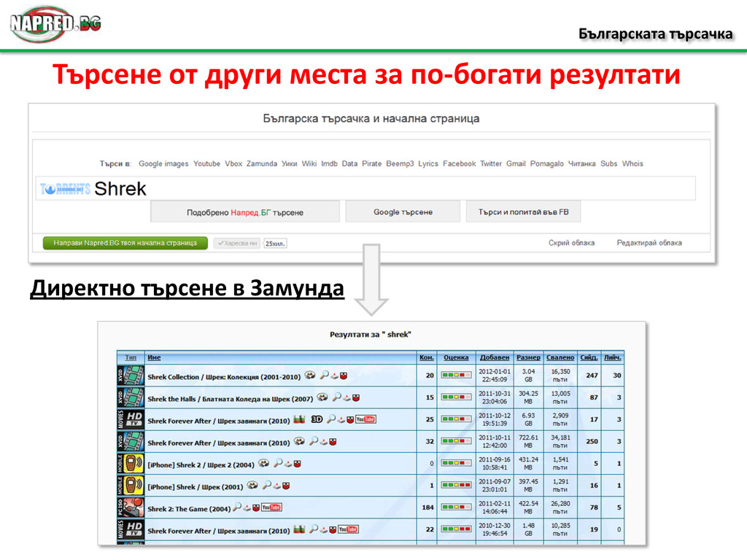Open Shrek 2: The Game (2004) torrent
The width and height of the screenshot is (747, 560).
click(189, 509)
